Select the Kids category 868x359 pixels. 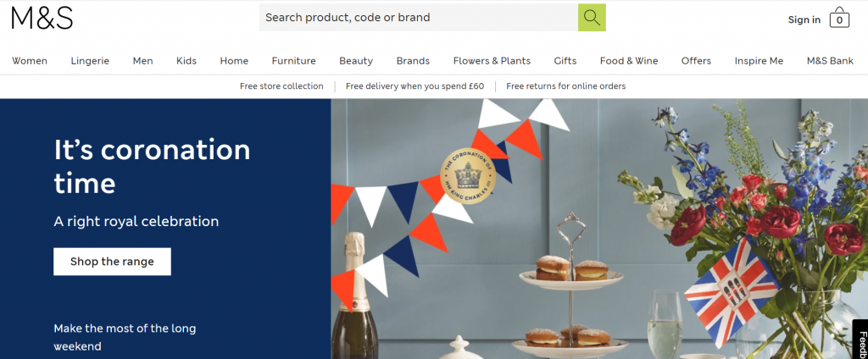186,61
